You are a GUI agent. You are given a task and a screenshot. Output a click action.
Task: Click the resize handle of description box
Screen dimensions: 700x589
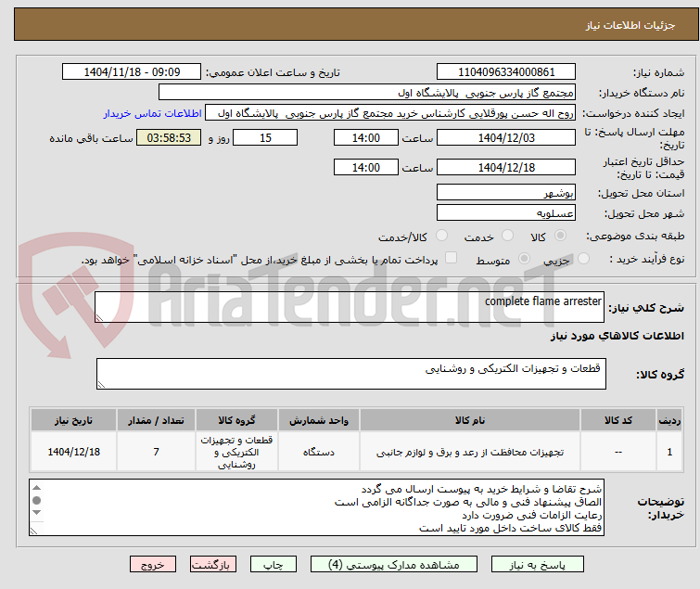99,318
